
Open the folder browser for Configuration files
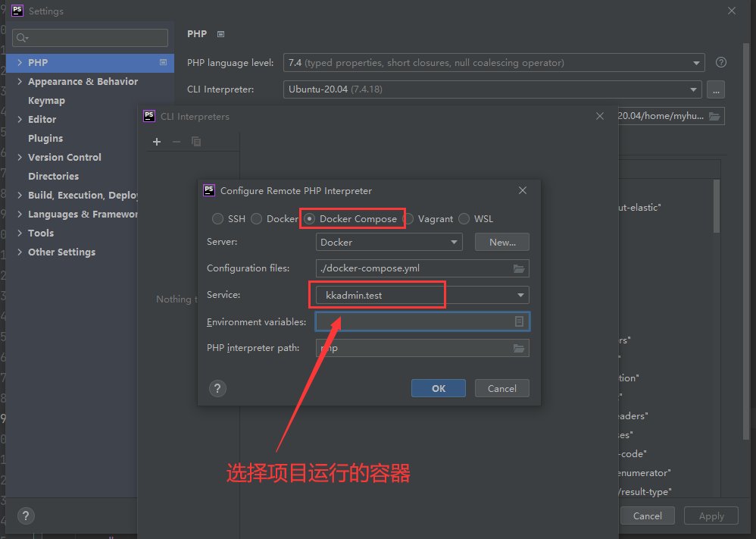click(520, 268)
